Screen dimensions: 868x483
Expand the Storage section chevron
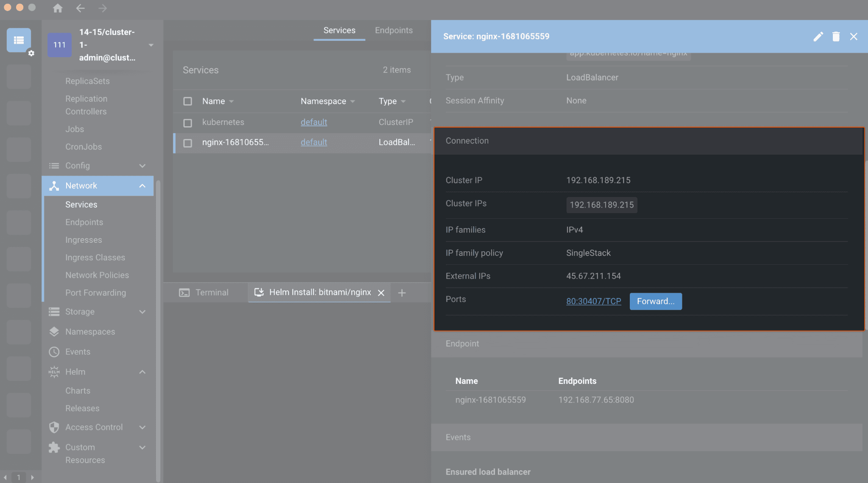[142, 312]
